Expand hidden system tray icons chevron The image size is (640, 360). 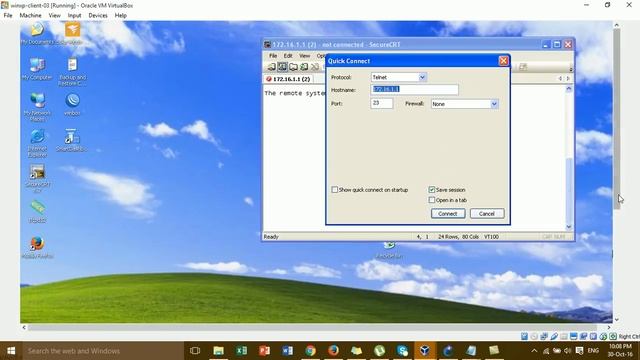click(x=534, y=351)
